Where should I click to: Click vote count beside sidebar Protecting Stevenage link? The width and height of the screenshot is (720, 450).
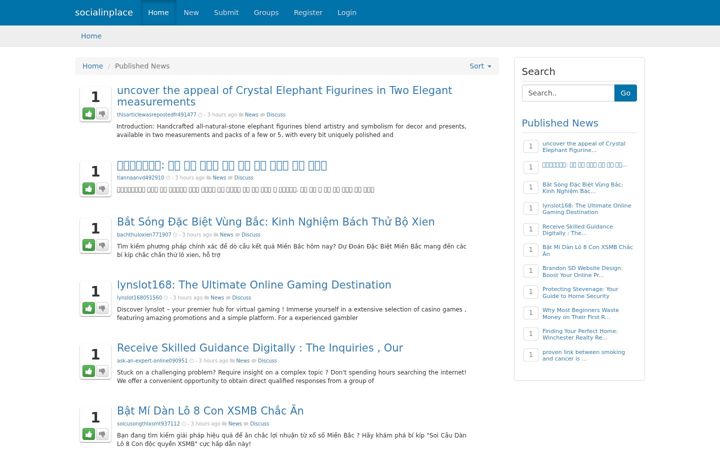pos(530,292)
